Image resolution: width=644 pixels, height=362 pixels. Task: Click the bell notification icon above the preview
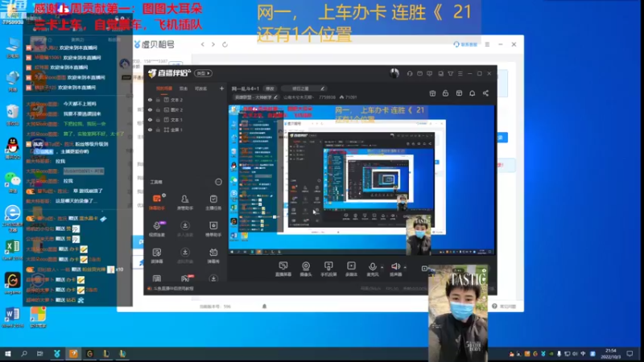click(x=473, y=93)
